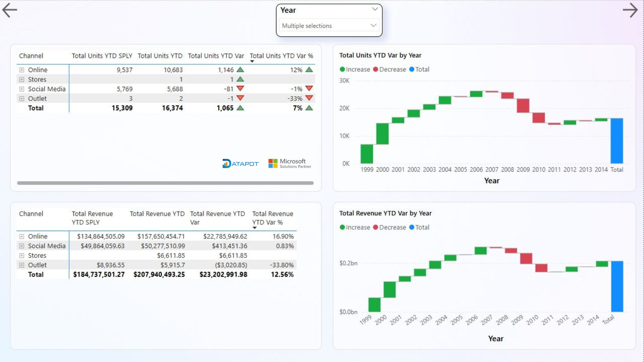Viewport: 644px width, 362px height.
Task: Go to the next page using the right arrow
Action: click(x=630, y=10)
